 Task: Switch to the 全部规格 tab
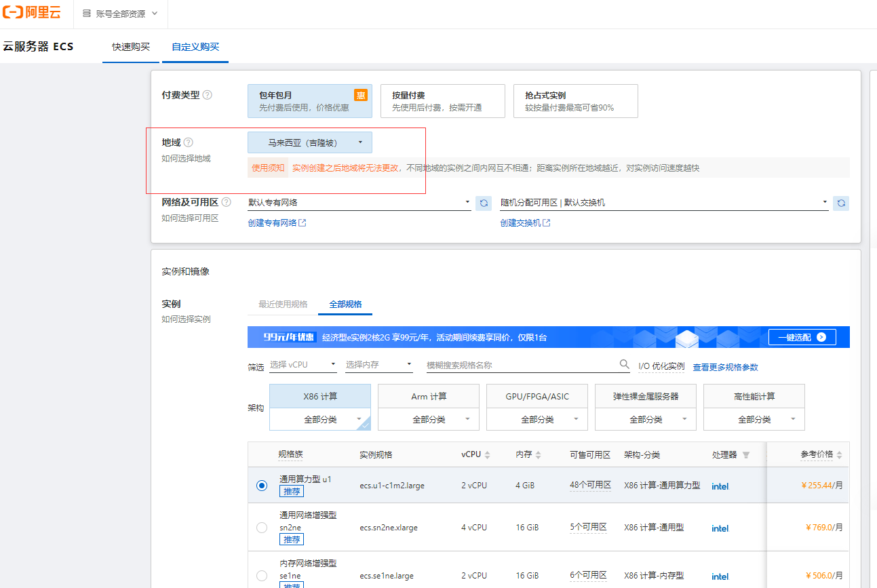[x=345, y=304]
